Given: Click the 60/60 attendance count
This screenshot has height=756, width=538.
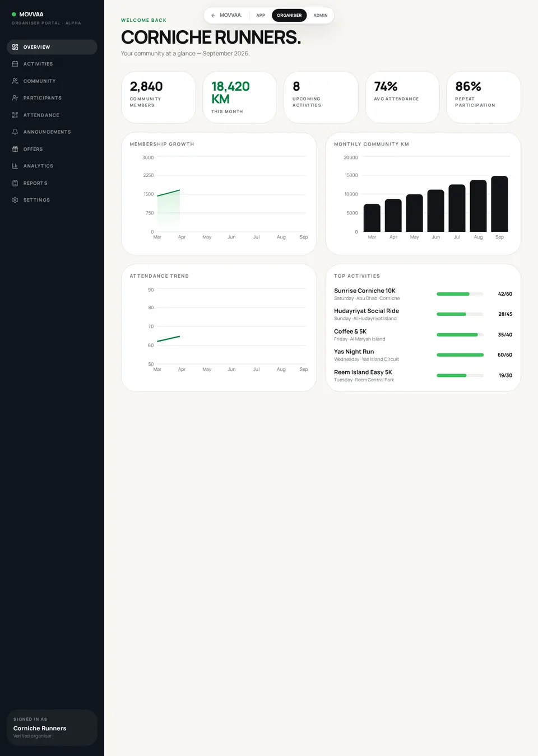Looking at the screenshot, I should (x=505, y=355).
